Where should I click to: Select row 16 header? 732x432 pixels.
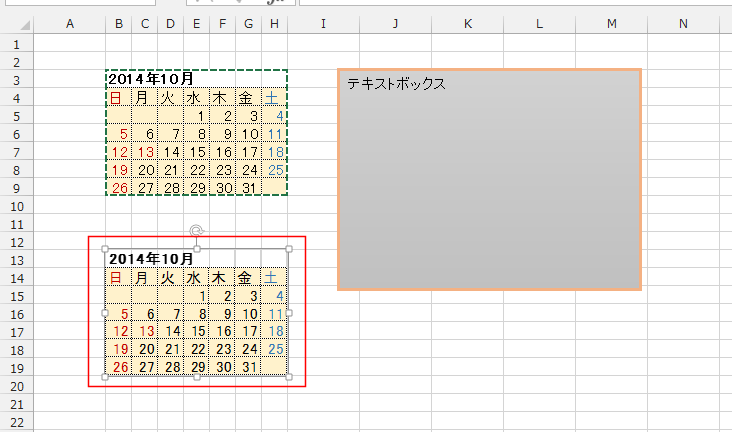pyautogui.click(x=17, y=314)
